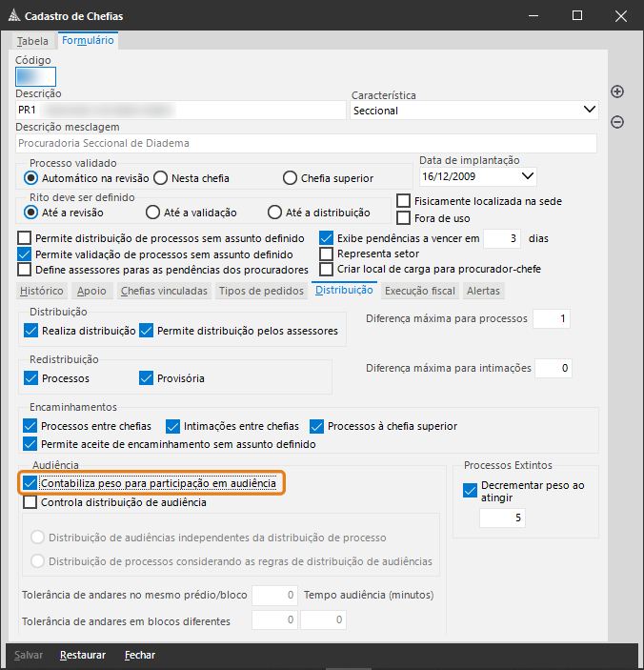Enable Controla distribuição de audiência checkbox

click(30, 502)
